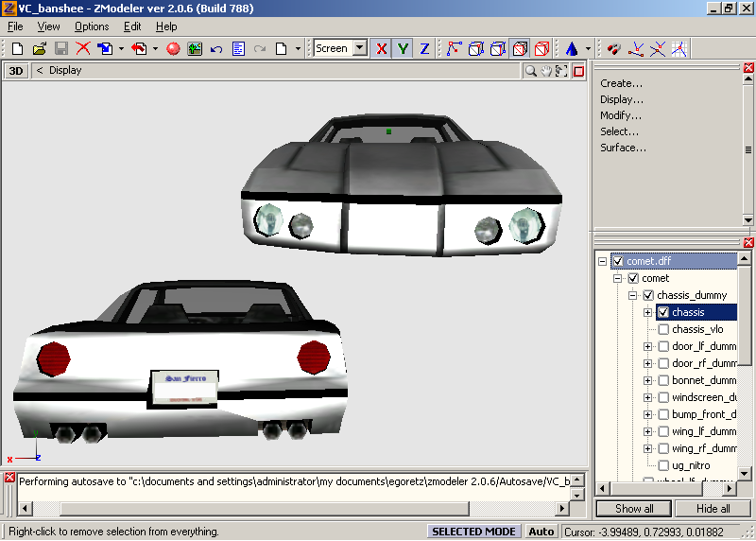Click the red-blue crossed lines snap icon
The image size is (756, 541).
tap(636, 49)
